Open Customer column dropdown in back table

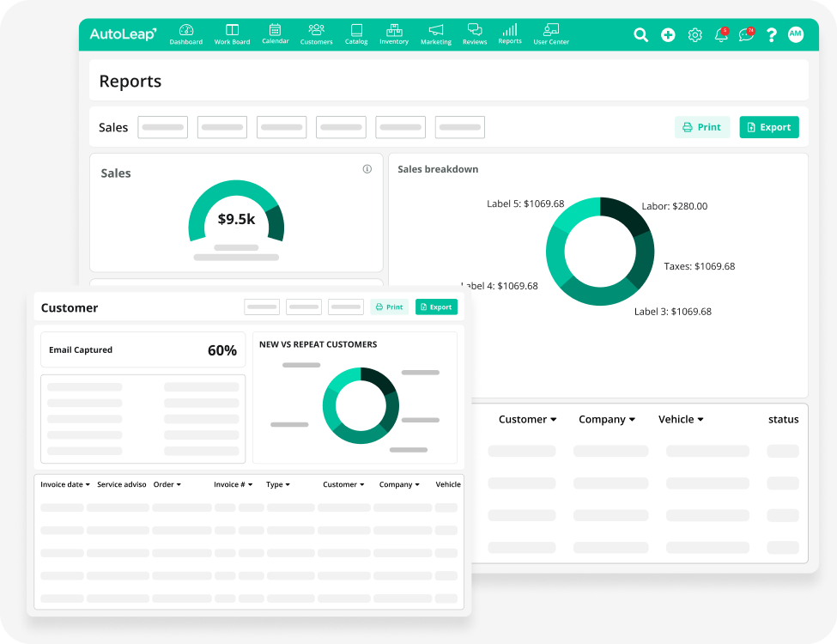tap(527, 419)
